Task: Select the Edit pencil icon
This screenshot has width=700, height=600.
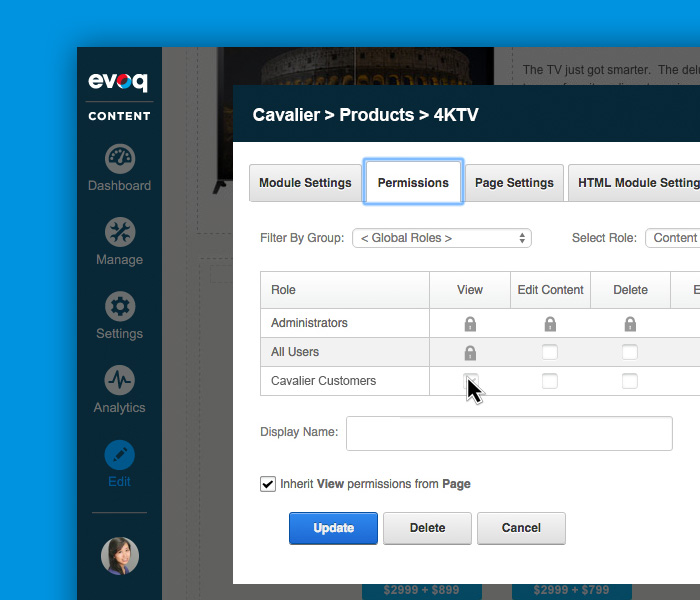Action: click(x=120, y=455)
